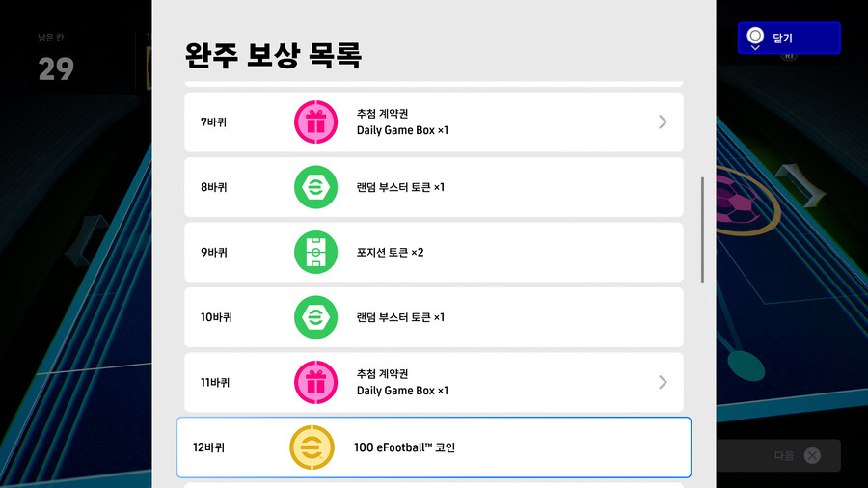
Task: Click the 완주 보상 목록 heading
Action: 273,55
